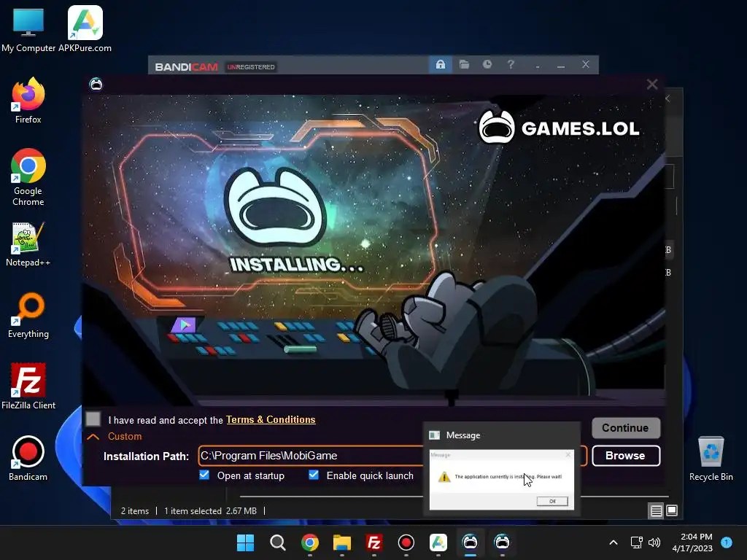Open Chrome from the taskbar
Image resolution: width=747 pixels, height=560 pixels.
(309, 542)
